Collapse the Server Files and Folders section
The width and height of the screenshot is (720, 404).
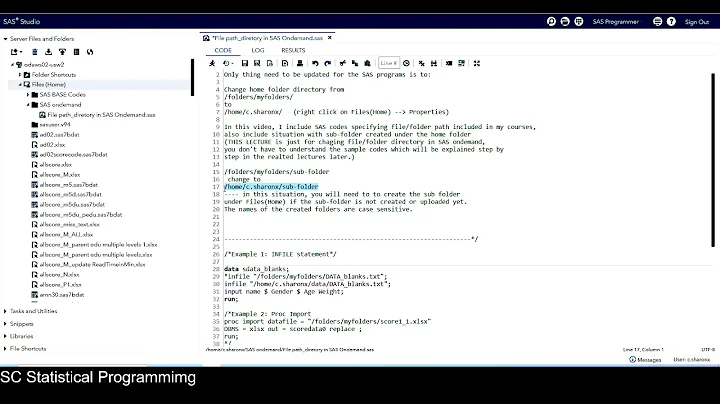[6, 39]
